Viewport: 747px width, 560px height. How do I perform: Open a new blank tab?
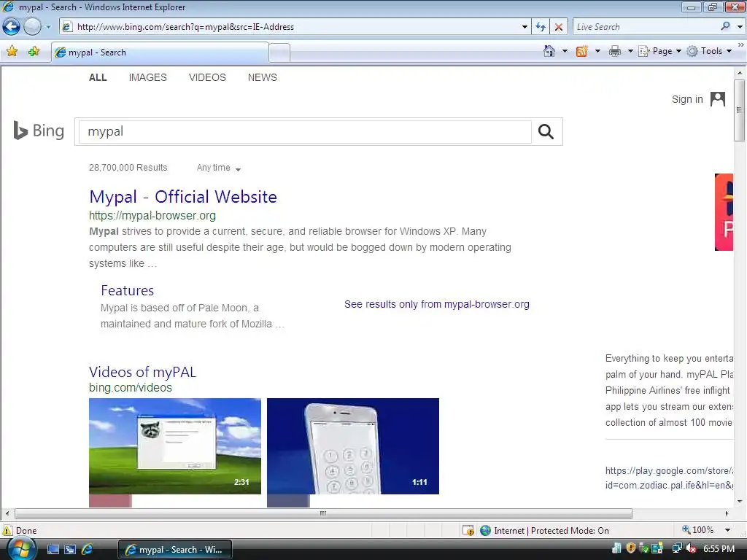coord(279,52)
